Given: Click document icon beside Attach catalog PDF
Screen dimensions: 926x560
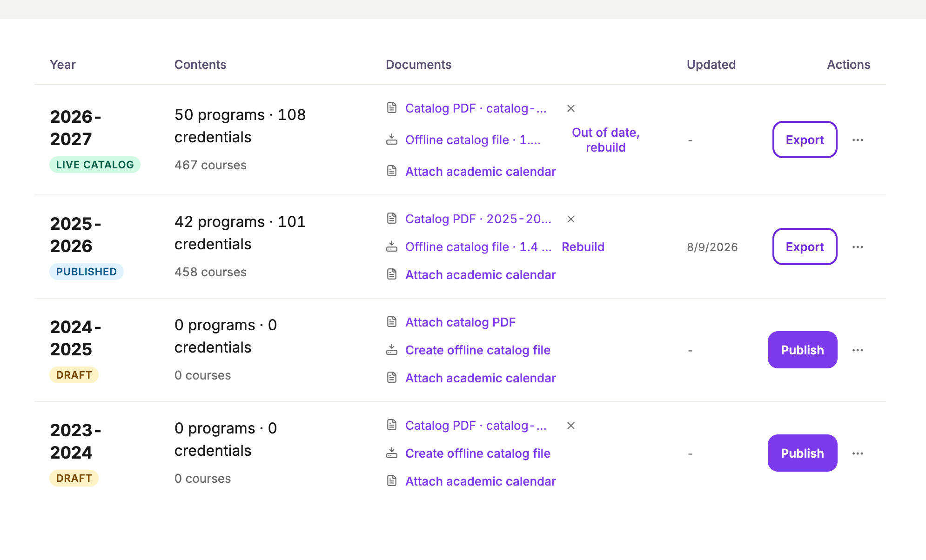Looking at the screenshot, I should (392, 322).
